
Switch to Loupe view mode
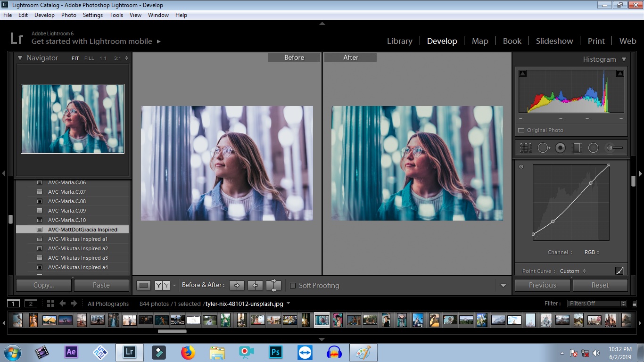pyautogui.click(x=144, y=285)
